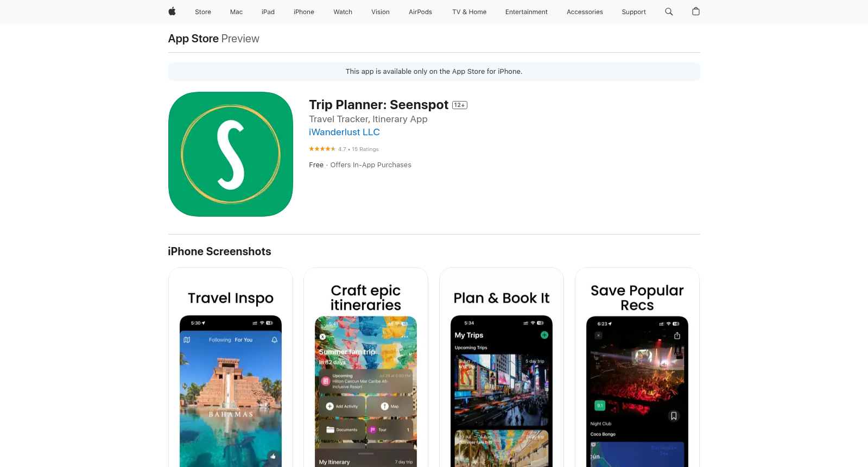868x467 pixels.
Task: Open the Store menu
Action: tap(203, 12)
